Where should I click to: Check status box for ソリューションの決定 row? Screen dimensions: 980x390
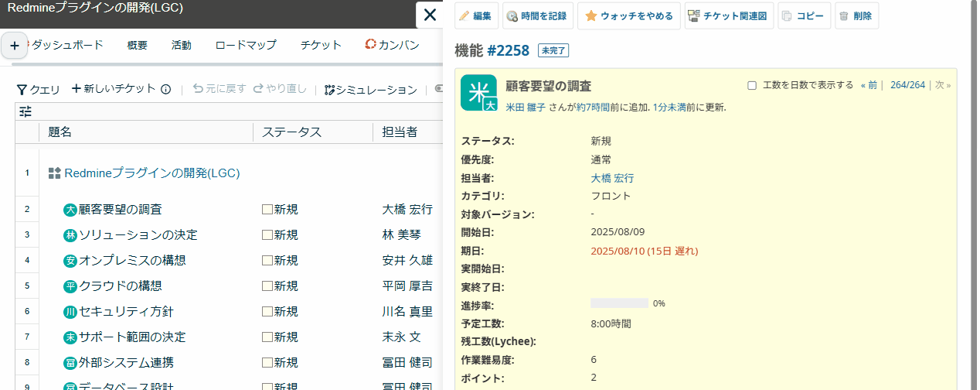pyautogui.click(x=267, y=235)
